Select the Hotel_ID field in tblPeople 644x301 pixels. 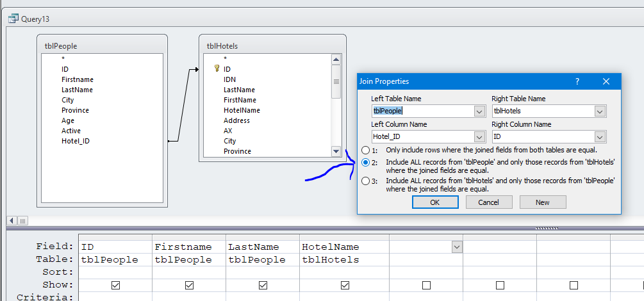(x=76, y=141)
